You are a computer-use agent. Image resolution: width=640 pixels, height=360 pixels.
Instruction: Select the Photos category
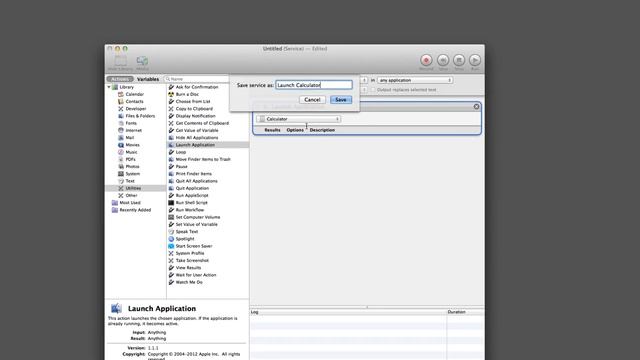pos(132,167)
